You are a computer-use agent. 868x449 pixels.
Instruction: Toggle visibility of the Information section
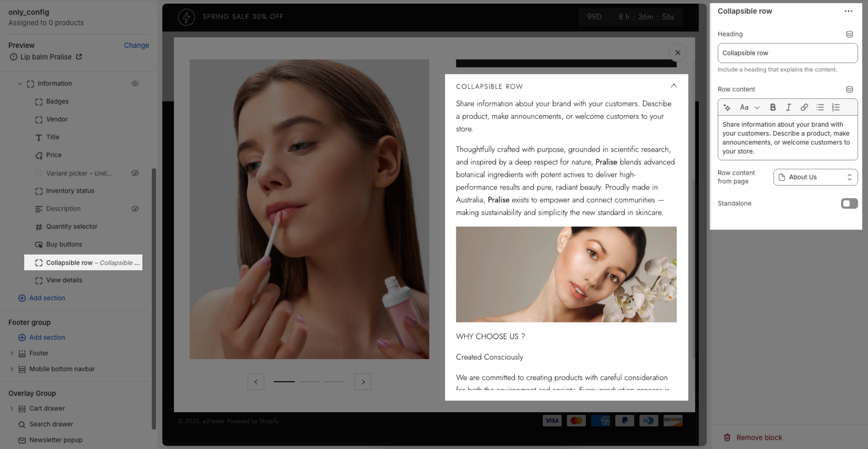[135, 84]
